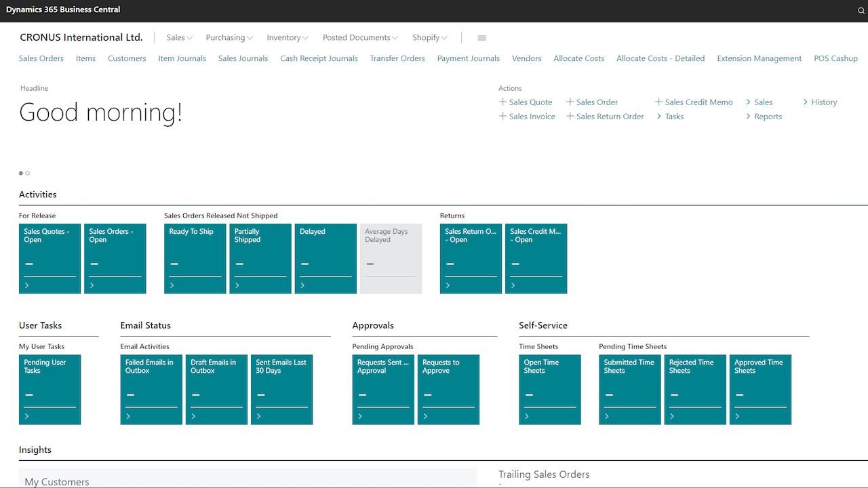Click plus icon beside Sales Invoice
The width and height of the screenshot is (868, 488).
click(502, 116)
